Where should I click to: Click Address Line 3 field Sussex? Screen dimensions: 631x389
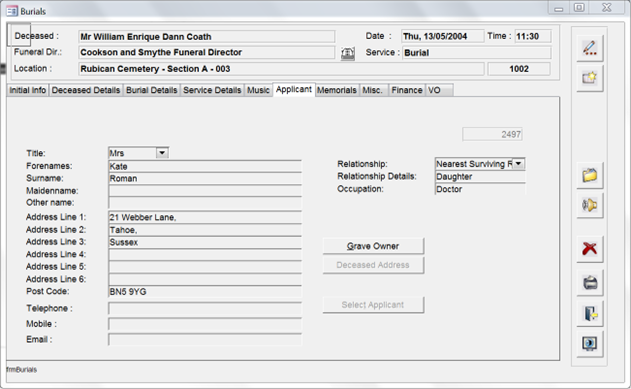click(x=205, y=242)
